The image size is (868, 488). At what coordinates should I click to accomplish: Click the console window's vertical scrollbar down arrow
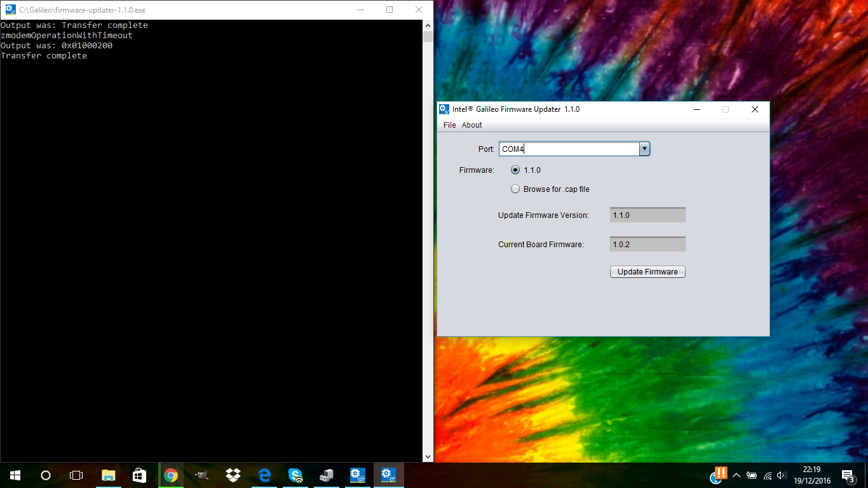point(428,457)
